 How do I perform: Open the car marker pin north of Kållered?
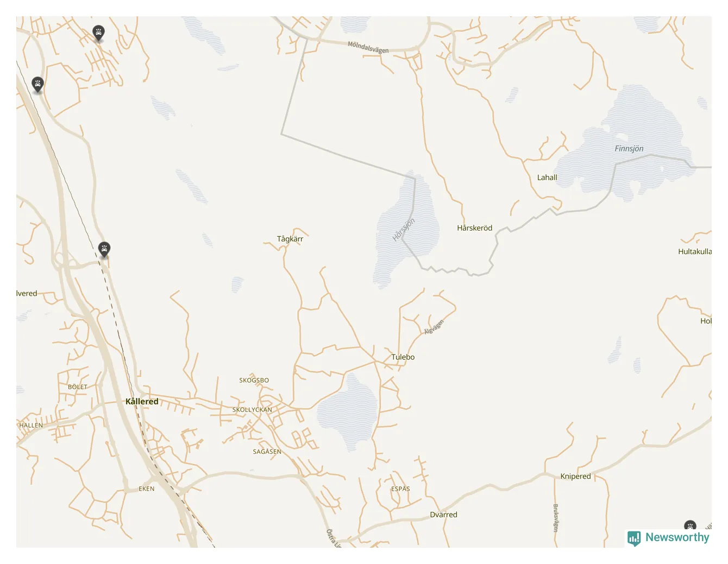click(104, 249)
